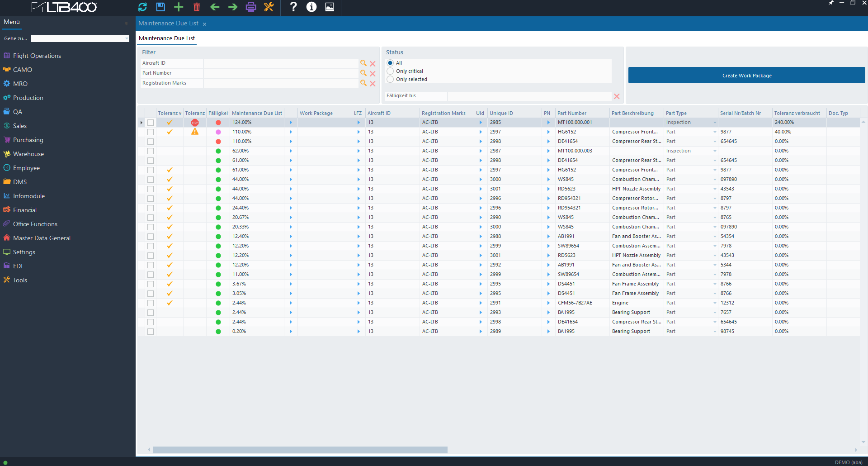Click the question mark help icon
868x466 pixels.
[x=293, y=7]
